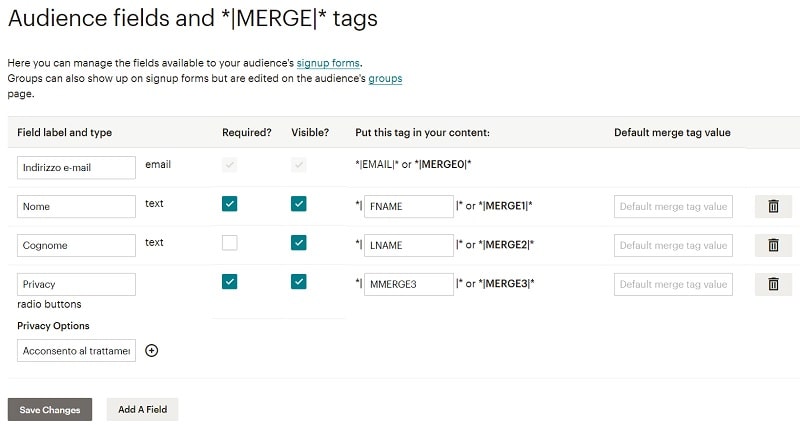The image size is (800, 425).
Task: Edit the Acconsento al trattamento option field
Action: tap(77, 351)
